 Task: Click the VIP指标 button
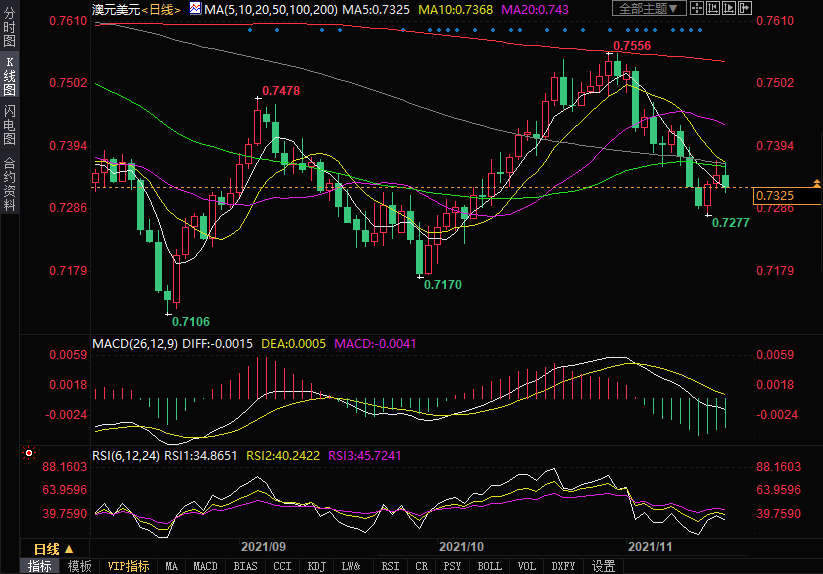click(x=129, y=566)
